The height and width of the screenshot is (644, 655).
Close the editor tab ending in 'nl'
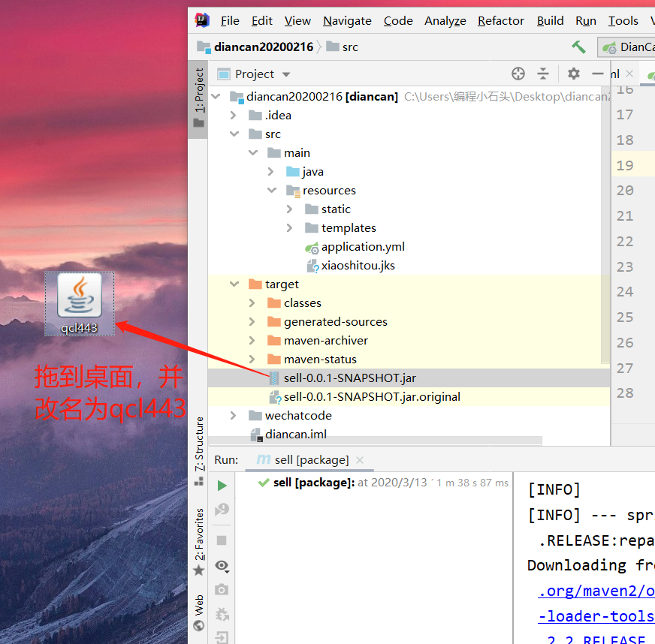[x=629, y=74]
